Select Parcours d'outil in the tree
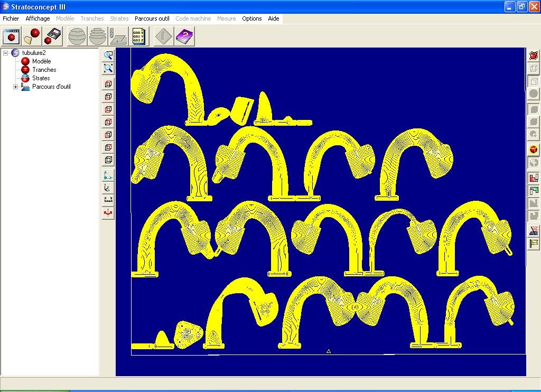541x392 pixels. coord(51,87)
